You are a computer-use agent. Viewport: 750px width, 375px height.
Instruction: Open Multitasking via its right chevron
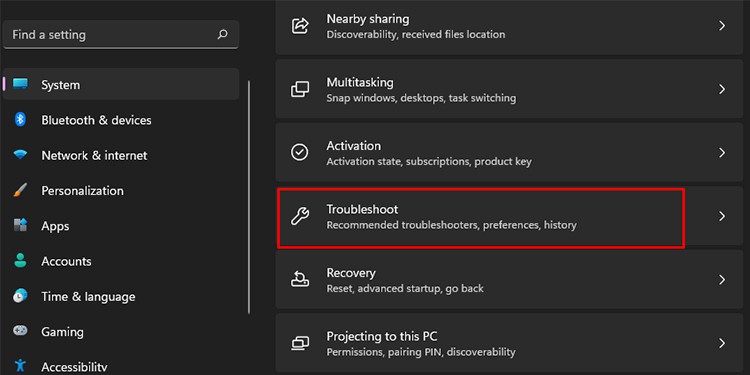click(x=722, y=89)
